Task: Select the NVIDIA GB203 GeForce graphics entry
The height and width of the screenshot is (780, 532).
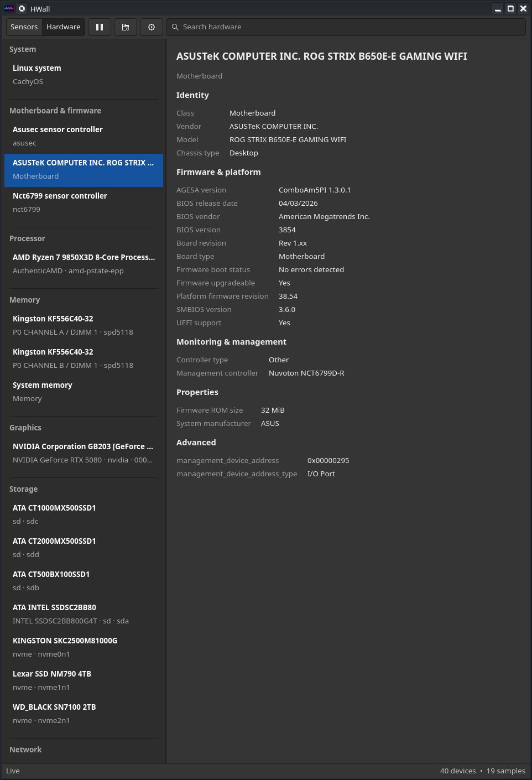Action: coord(84,453)
